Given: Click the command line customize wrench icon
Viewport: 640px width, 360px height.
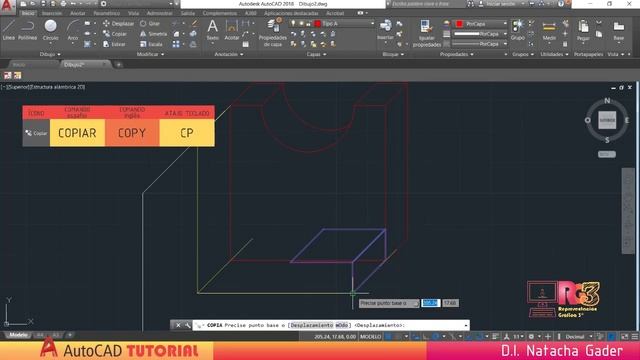Looking at the screenshot, I should [187, 325].
